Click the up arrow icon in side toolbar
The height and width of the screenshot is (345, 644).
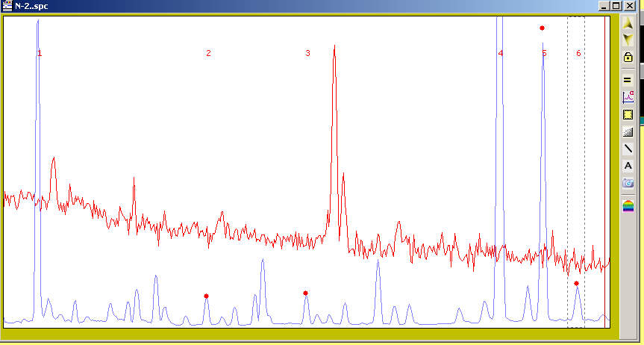628,23
